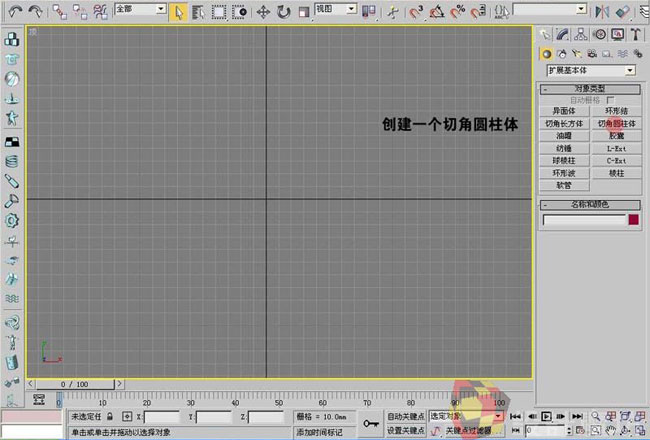Switch to the Display command panel tab
Viewport: 650px width, 440px height.
pyautogui.click(x=618, y=34)
